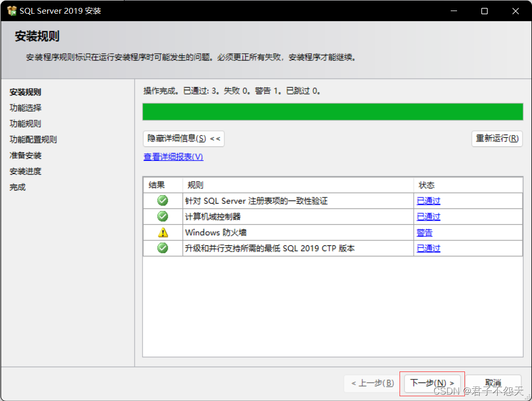
Task: Select 安装规则 step in sidebar
Action: tap(25, 92)
